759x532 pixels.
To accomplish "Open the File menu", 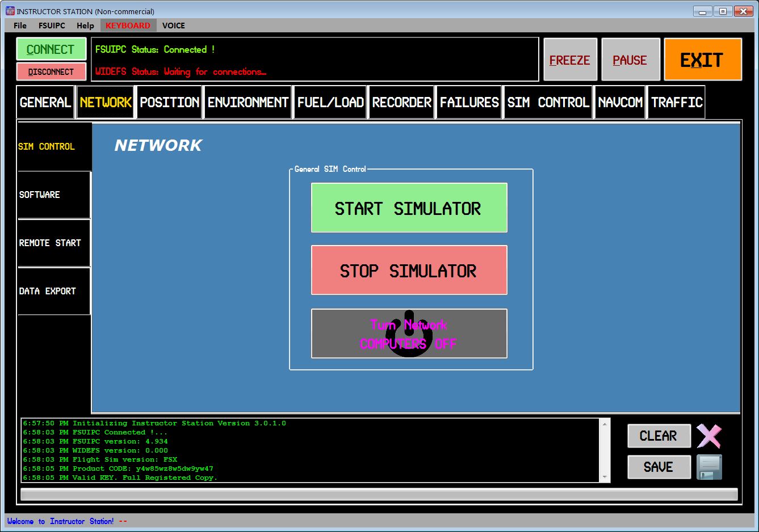I will point(20,26).
